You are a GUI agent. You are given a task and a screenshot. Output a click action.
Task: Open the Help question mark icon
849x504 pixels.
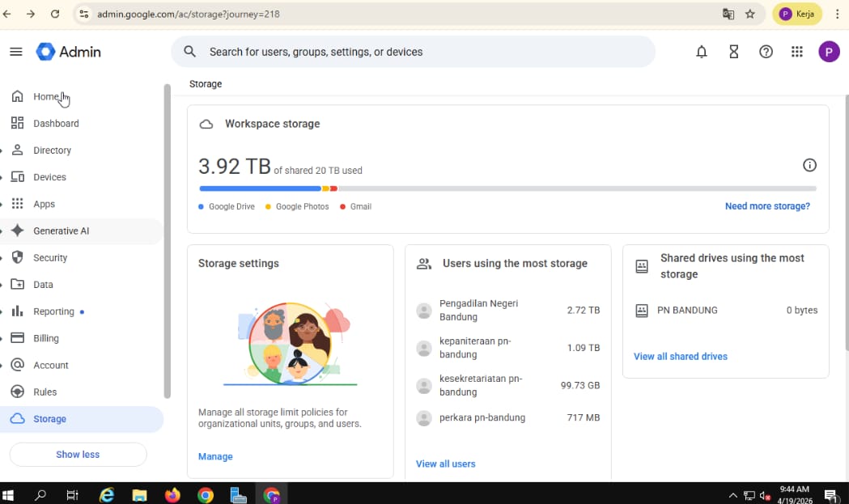(x=766, y=52)
